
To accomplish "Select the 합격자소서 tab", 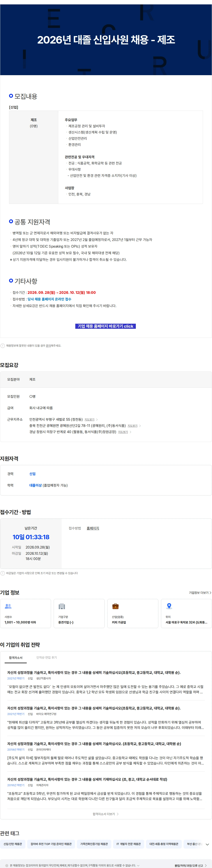I will 15,658.
